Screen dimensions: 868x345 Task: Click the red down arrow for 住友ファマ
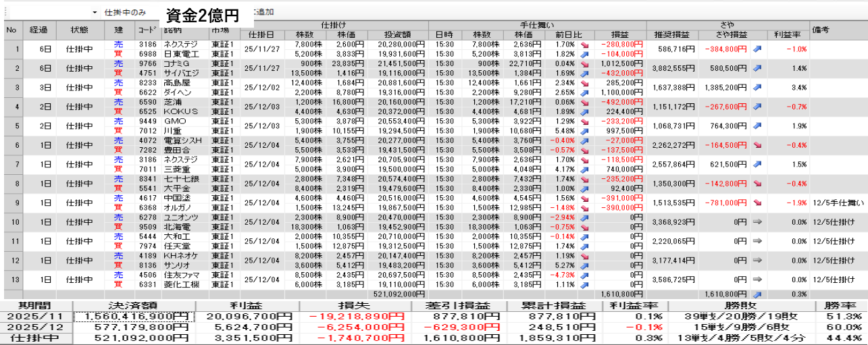[x=584, y=275]
